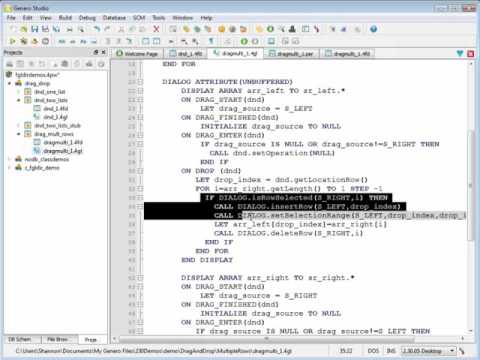This screenshot has width=480, height=360.
Task: Float the Projects panel
Action: click(x=96, y=52)
